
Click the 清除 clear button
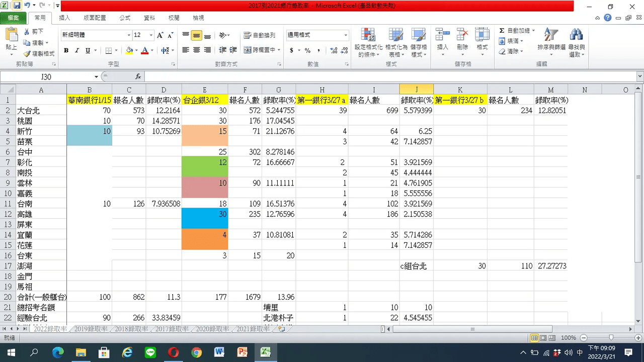[511, 51]
